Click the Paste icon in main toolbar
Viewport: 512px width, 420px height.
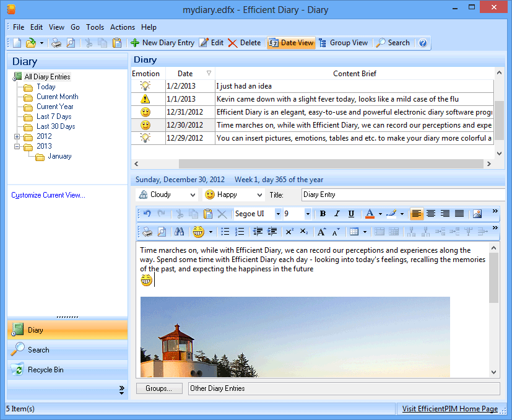click(x=117, y=43)
